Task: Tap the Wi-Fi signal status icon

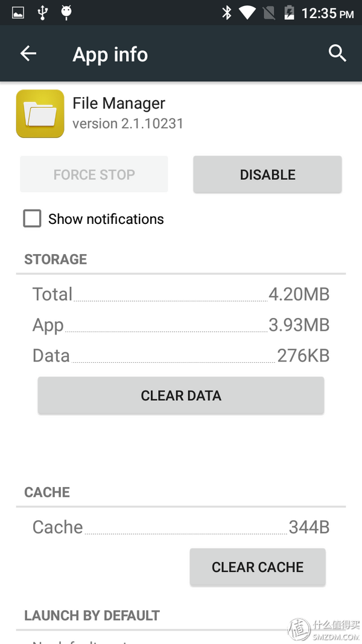Action: click(x=247, y=13)
